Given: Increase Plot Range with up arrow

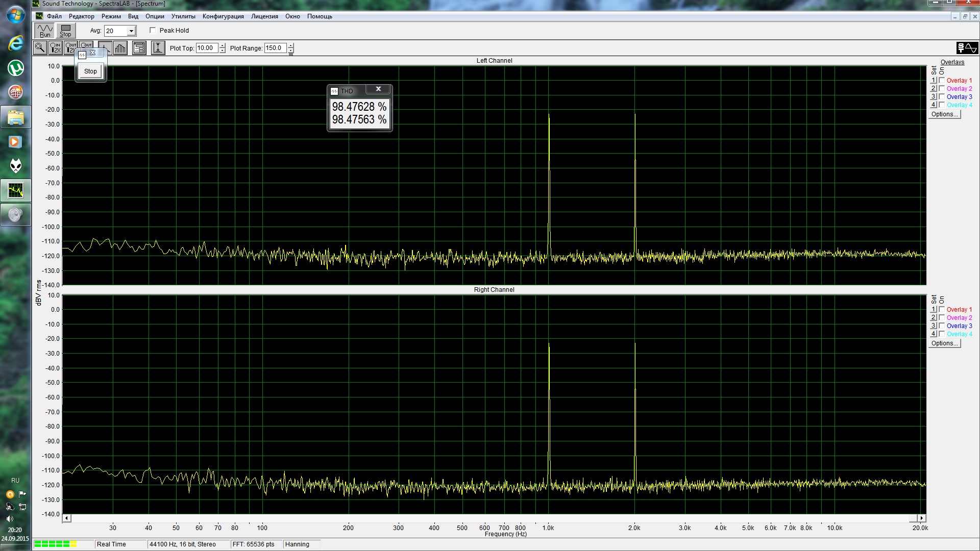Looking at the screenshot, I should click(x=290, y=45).
